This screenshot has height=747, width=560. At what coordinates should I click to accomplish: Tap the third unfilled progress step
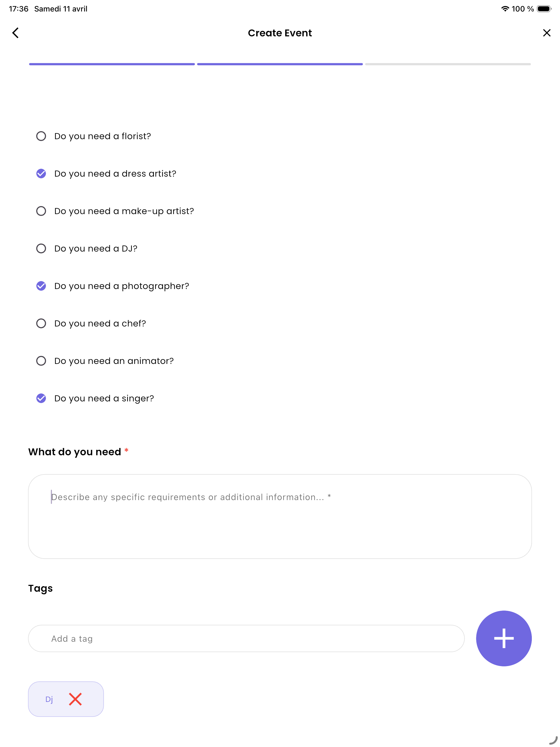(448, 64)
